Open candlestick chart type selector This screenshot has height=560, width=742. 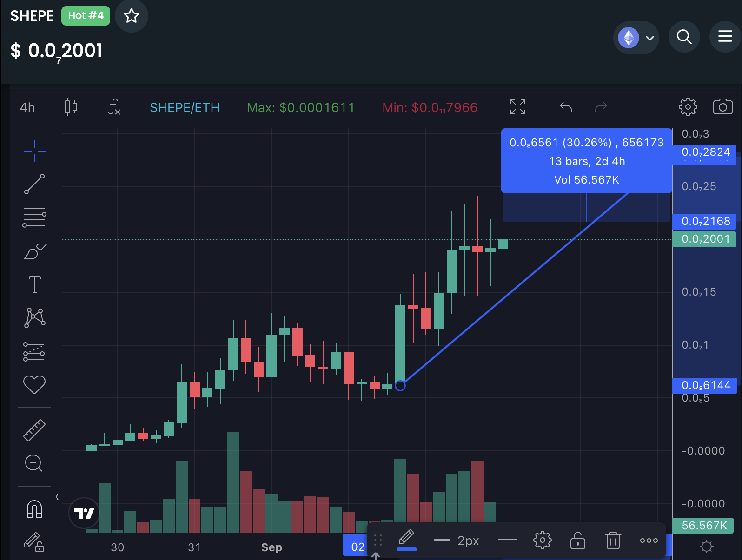71,107
